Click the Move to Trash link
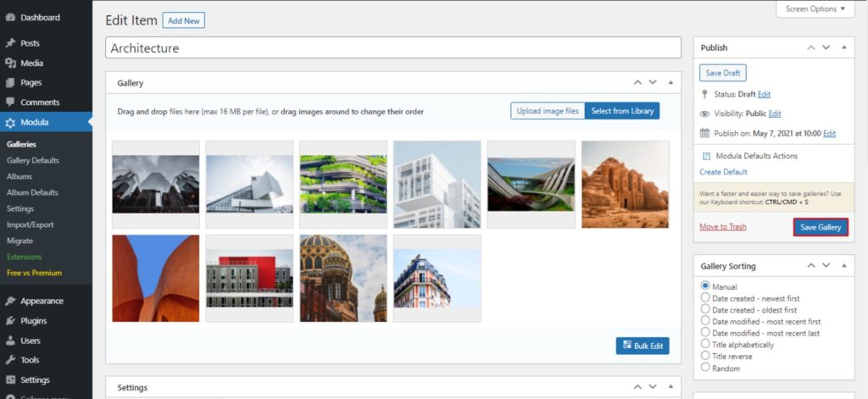 (x=722, y=227)
